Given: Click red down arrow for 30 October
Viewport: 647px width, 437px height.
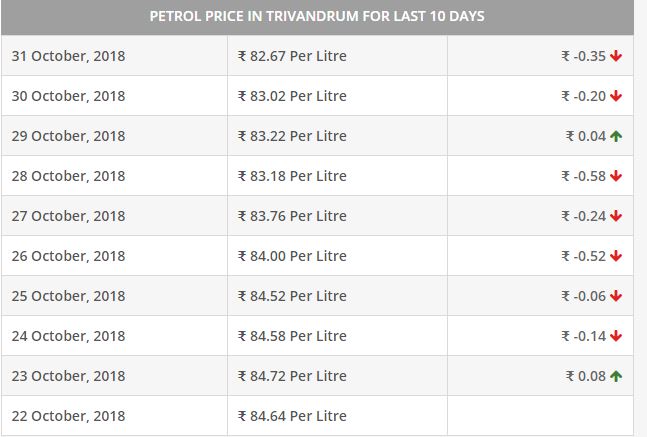Looking at the screenshot, I should 616,96.
